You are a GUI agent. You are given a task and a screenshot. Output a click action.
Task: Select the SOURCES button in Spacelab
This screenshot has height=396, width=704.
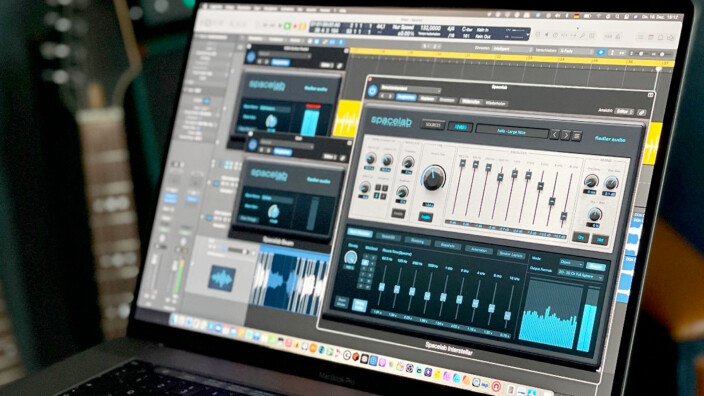(432, 125)
